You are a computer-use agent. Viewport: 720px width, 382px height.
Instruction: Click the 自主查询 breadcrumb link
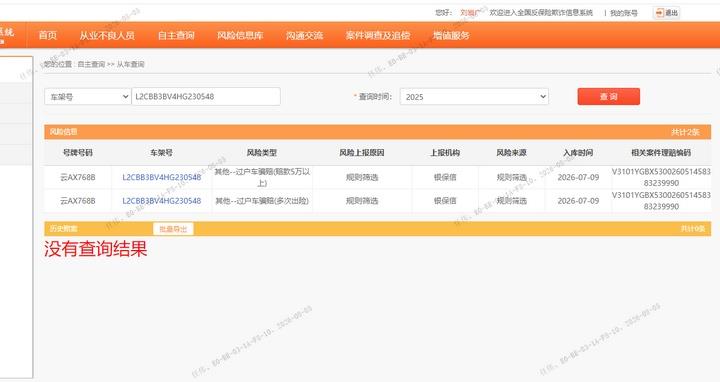pos(91,64)
